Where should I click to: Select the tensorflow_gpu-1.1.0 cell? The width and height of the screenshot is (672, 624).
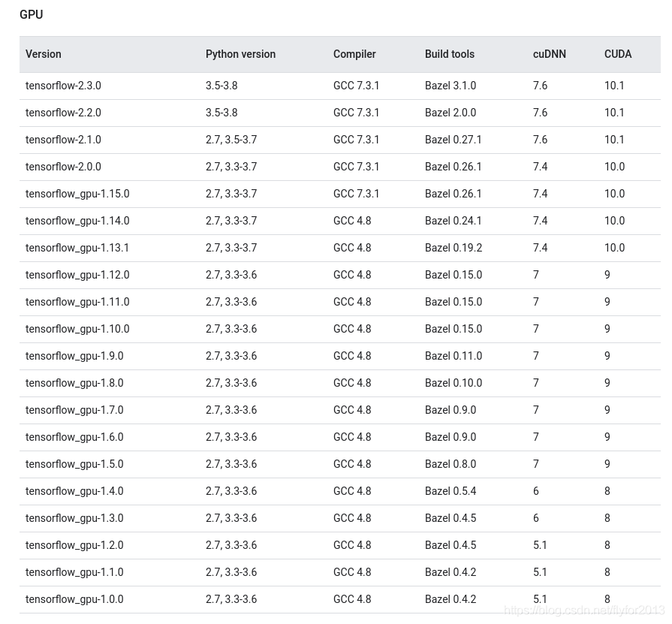74,571
